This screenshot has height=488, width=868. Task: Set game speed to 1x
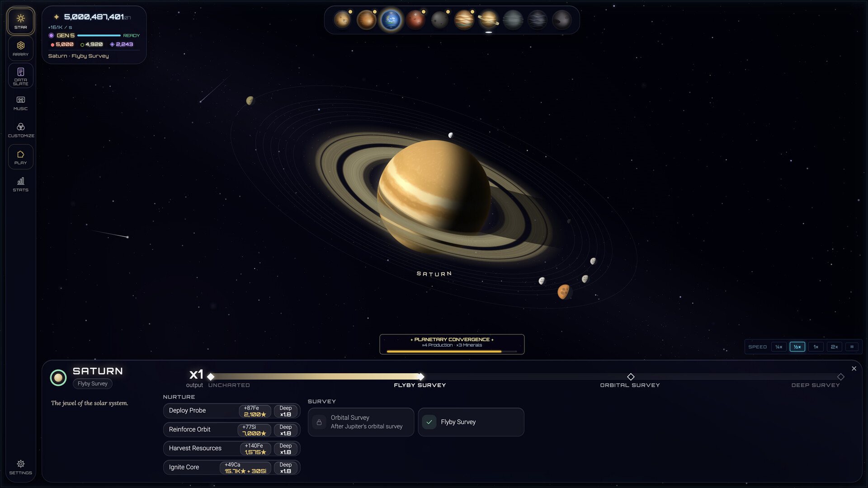pos(816,347)
